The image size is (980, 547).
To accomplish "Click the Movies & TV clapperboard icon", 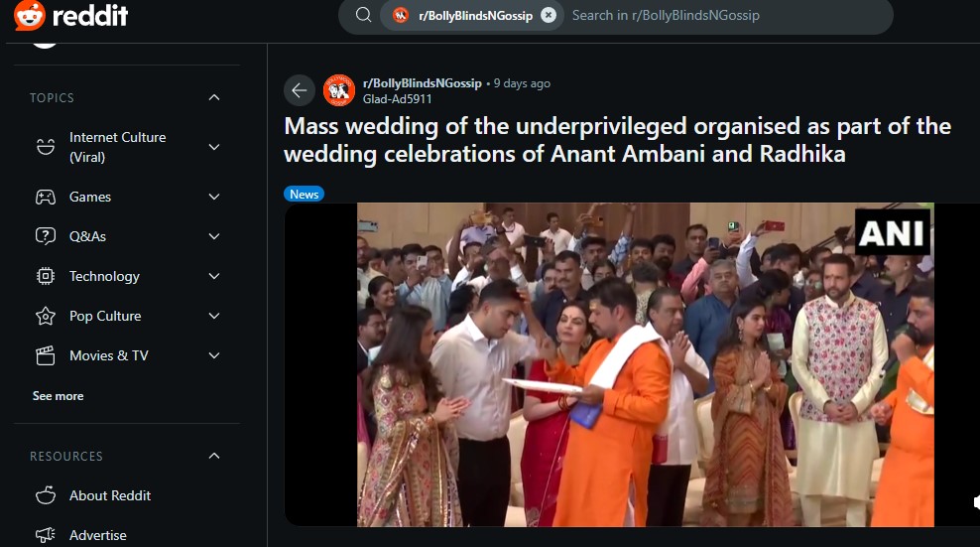I will click(x=46, y=355).
